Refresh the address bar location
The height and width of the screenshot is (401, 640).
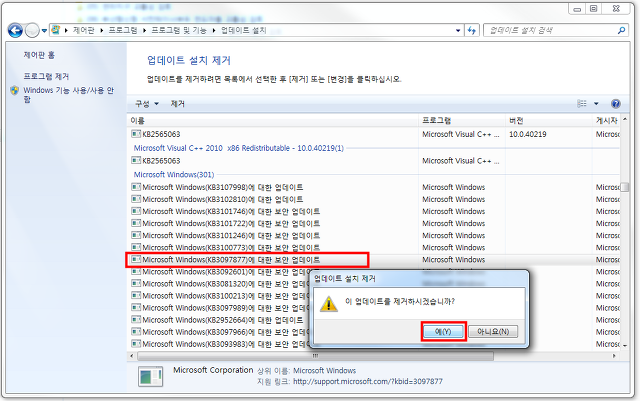[x=471, y=30]
